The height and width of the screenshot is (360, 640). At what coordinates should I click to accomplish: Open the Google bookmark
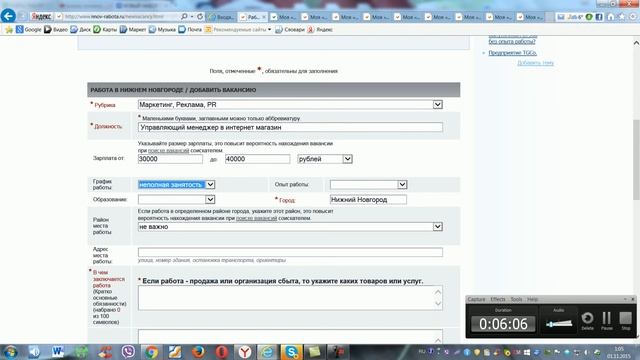point(29,29)
